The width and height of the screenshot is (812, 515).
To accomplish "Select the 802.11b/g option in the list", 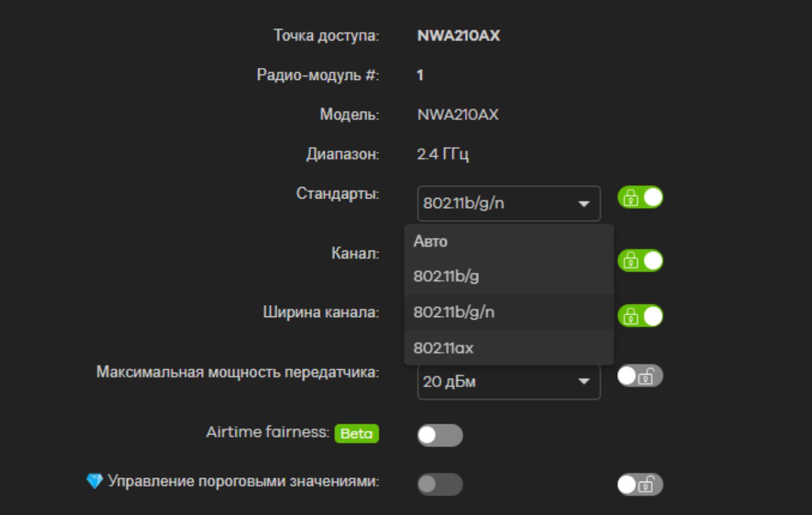I will [445, 277].
